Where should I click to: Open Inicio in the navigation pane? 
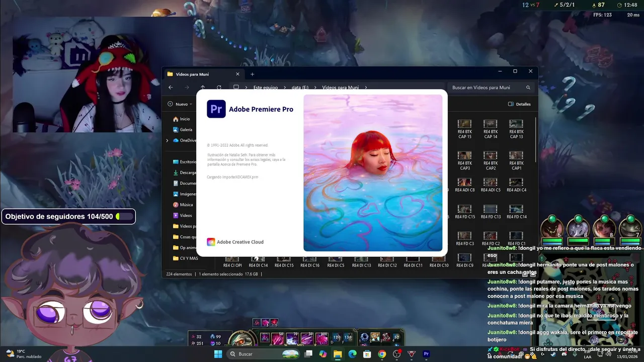pyautogui.click(x=181, y=119)
